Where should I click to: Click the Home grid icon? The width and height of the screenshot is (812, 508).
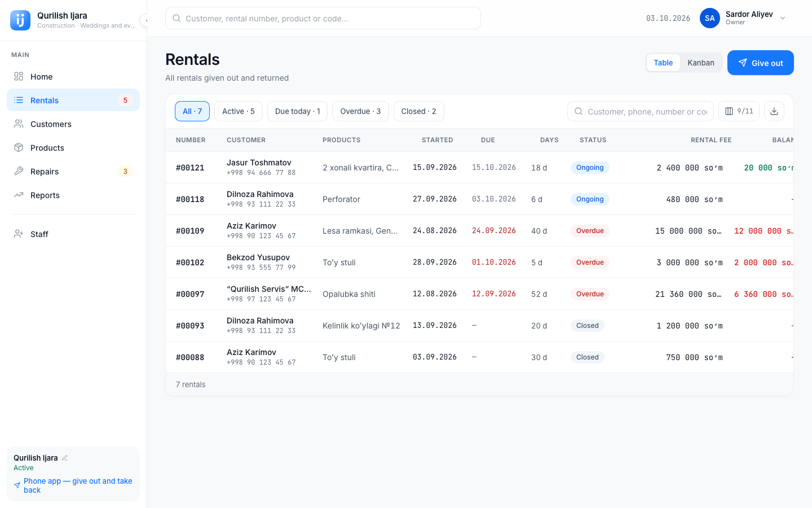pyautogui.click(x=19, y=77)
